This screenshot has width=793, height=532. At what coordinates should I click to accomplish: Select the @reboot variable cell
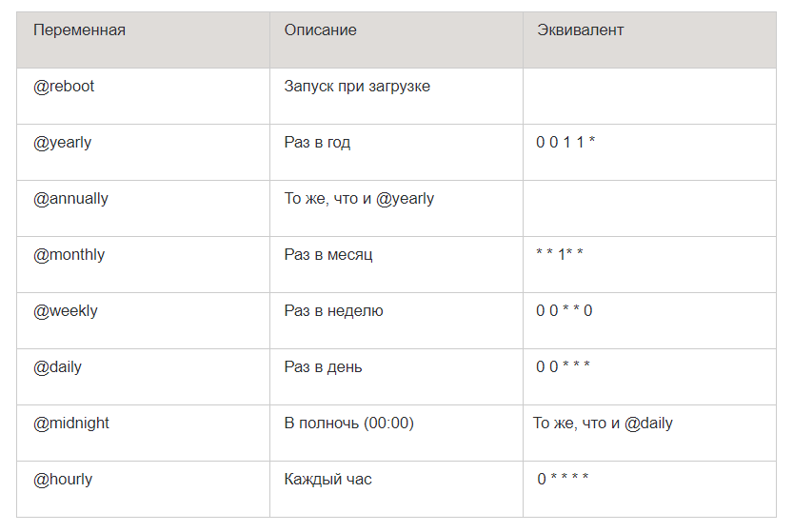[65, 87]
